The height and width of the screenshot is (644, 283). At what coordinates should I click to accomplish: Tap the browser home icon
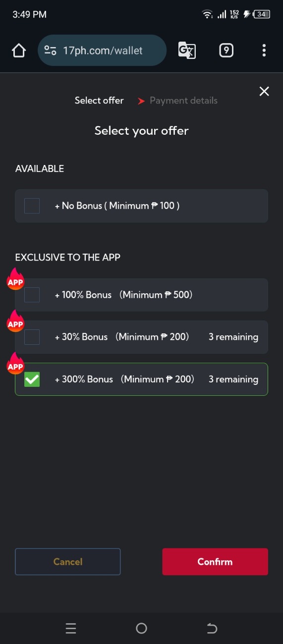point(19,51)
